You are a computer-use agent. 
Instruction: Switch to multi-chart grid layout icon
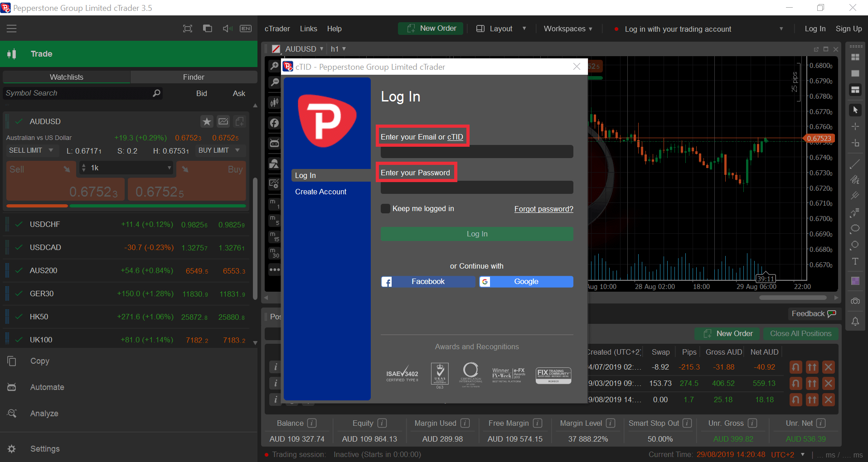tap(855, 57)
